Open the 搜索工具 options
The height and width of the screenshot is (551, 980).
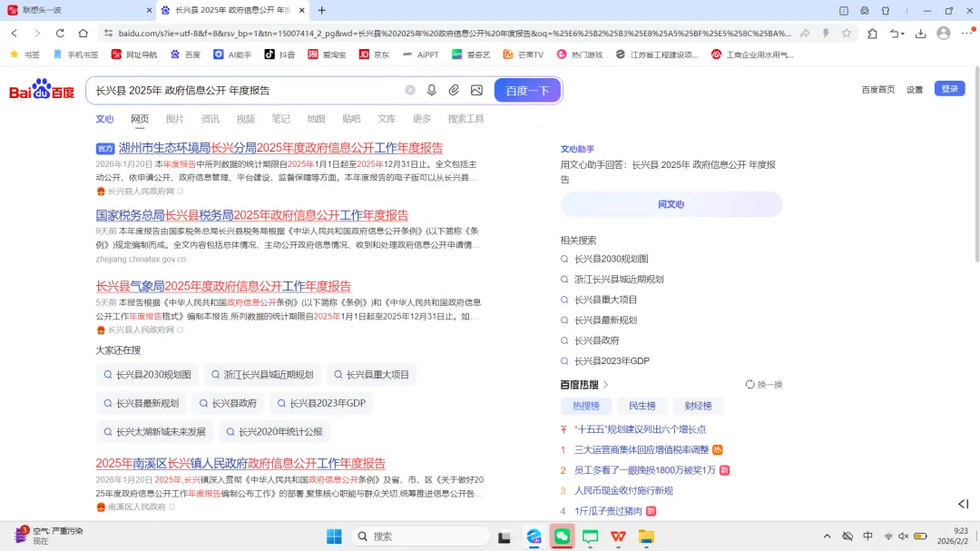tap(465, 119)
